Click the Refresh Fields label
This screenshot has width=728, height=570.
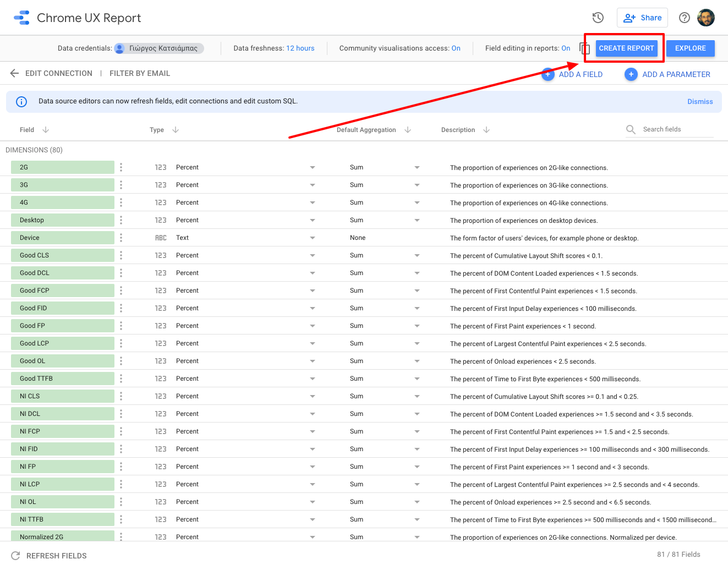57,556
